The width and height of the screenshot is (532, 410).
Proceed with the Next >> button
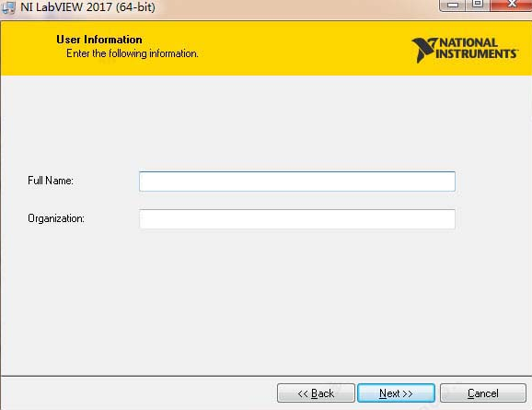397,393
